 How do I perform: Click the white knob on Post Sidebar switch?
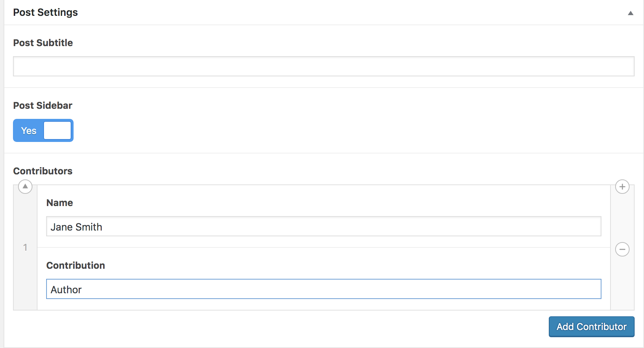(57, 130)
